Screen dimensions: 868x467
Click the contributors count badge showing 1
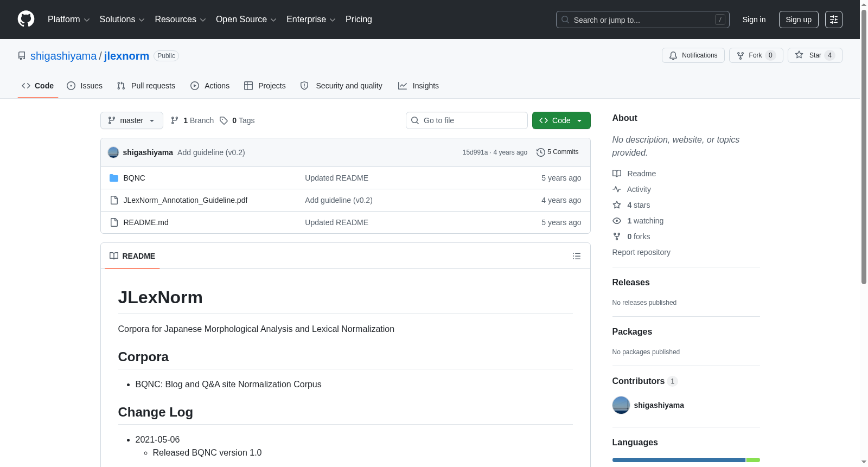tap(673, 381)
